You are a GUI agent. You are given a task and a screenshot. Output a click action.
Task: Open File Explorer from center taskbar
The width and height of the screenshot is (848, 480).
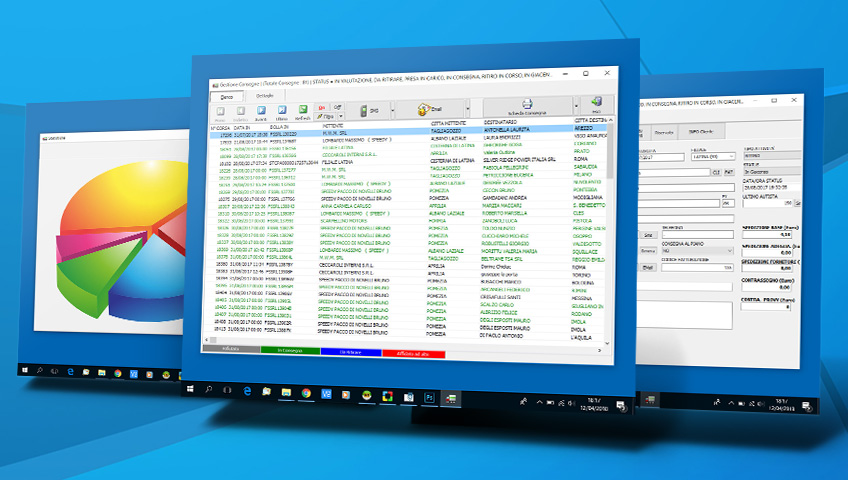click(286, 392)
